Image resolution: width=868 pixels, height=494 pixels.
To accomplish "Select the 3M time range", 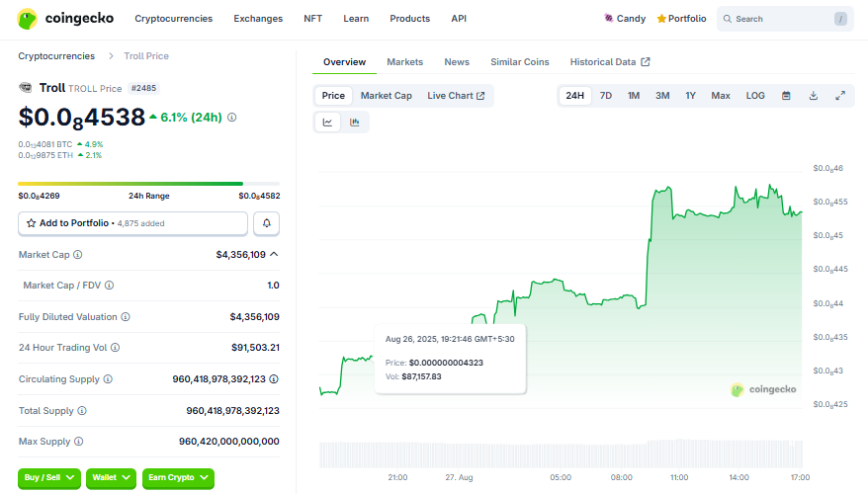I will click(x=662, y=96).
